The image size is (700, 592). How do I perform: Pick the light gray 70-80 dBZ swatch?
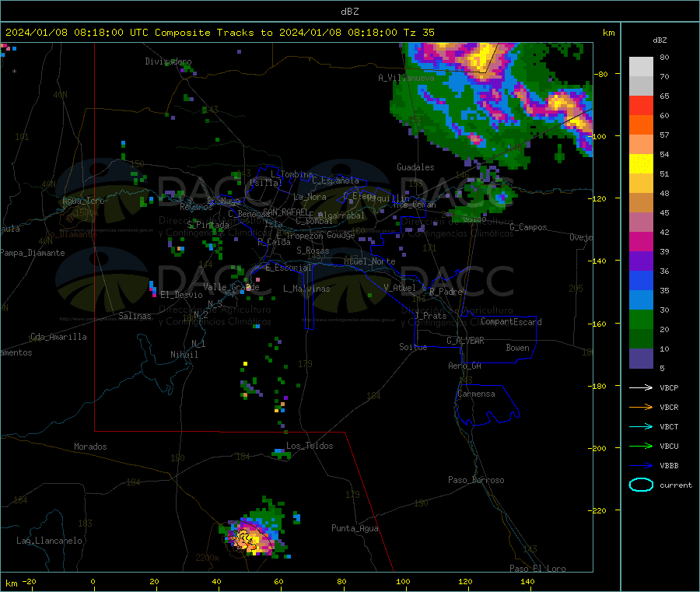[641, 67]
